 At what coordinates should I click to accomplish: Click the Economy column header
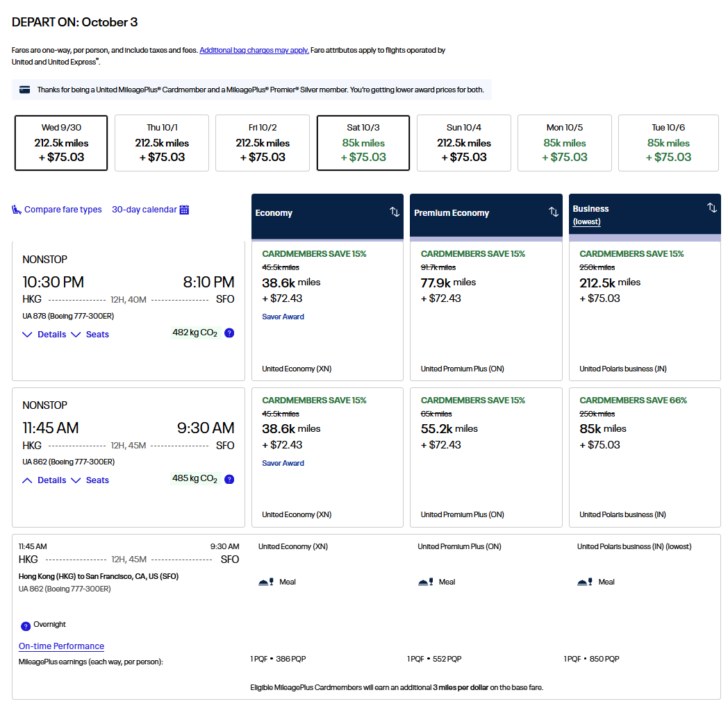(x=327, y=217)
